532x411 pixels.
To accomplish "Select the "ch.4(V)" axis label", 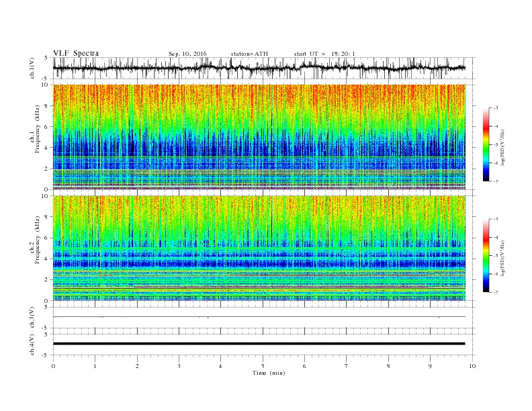I will (x=32, y=345).
